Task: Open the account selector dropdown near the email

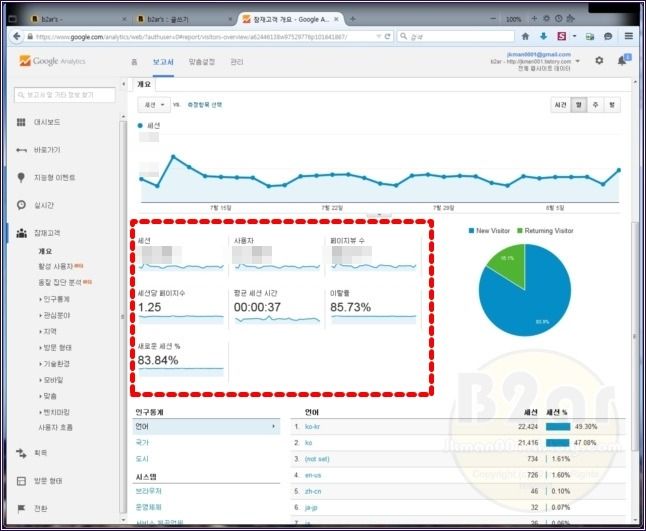Action: (x=578, y=61)
